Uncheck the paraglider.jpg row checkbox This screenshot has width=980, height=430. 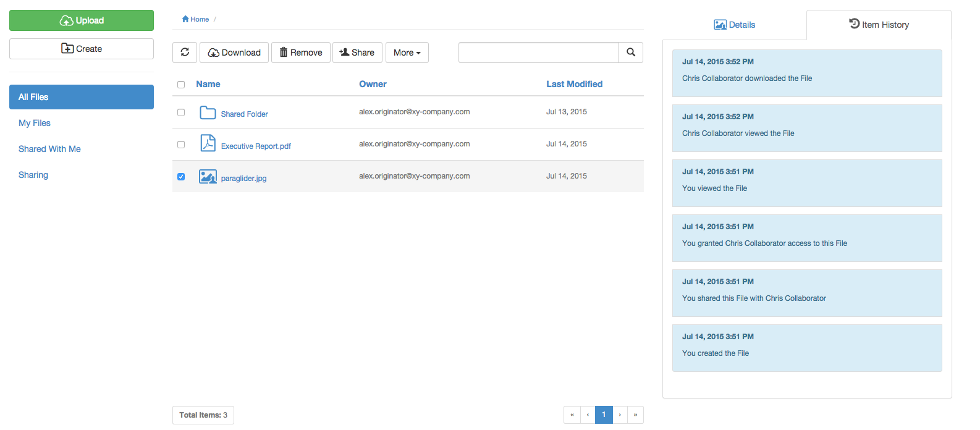tap(181, 177)
